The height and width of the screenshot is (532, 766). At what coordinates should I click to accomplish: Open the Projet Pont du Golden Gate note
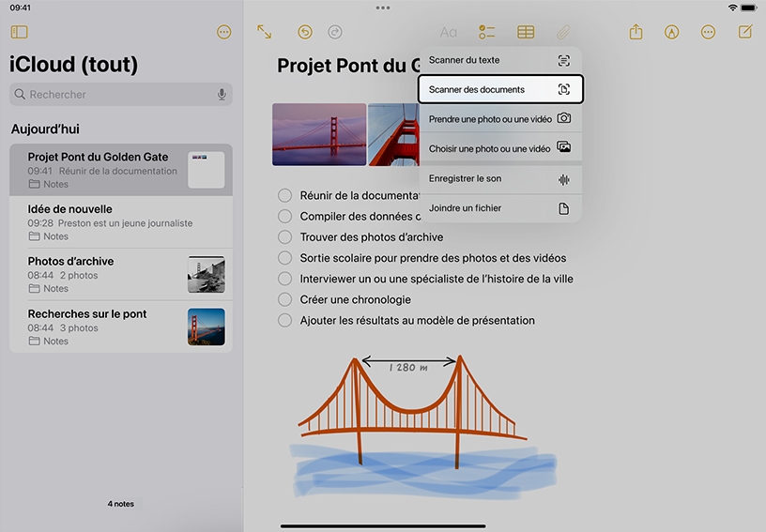(121, 170)
